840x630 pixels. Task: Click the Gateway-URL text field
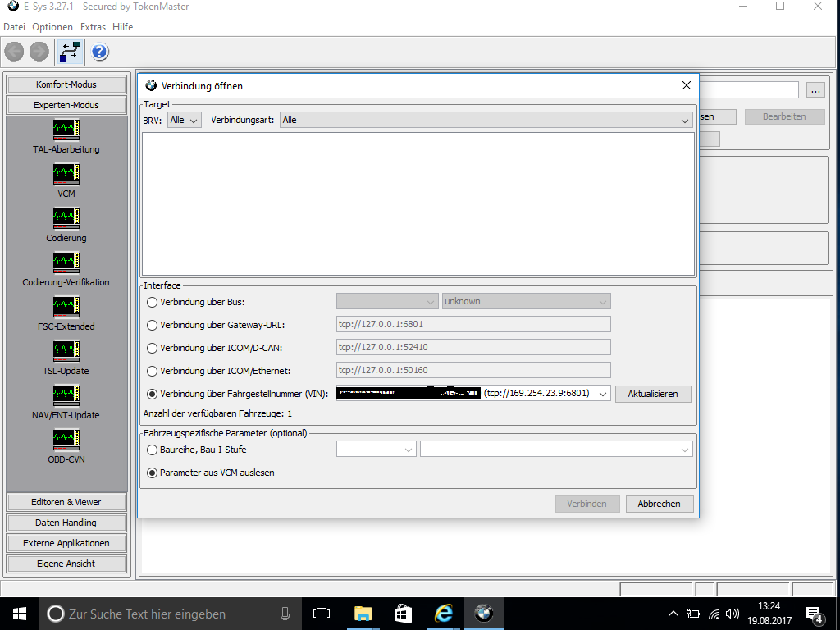[473, 325]
